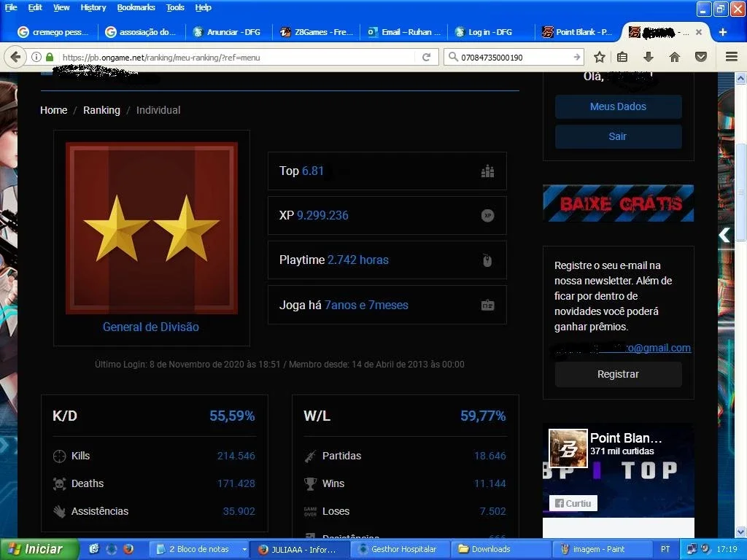Click the Sair button
This screenshot has width=747, height=560.
tap(618, 136)
